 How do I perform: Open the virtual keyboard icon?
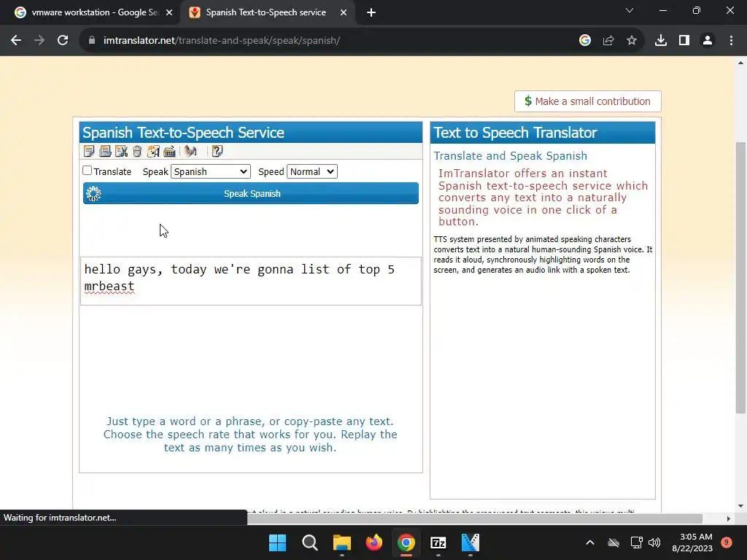point(169,152)
